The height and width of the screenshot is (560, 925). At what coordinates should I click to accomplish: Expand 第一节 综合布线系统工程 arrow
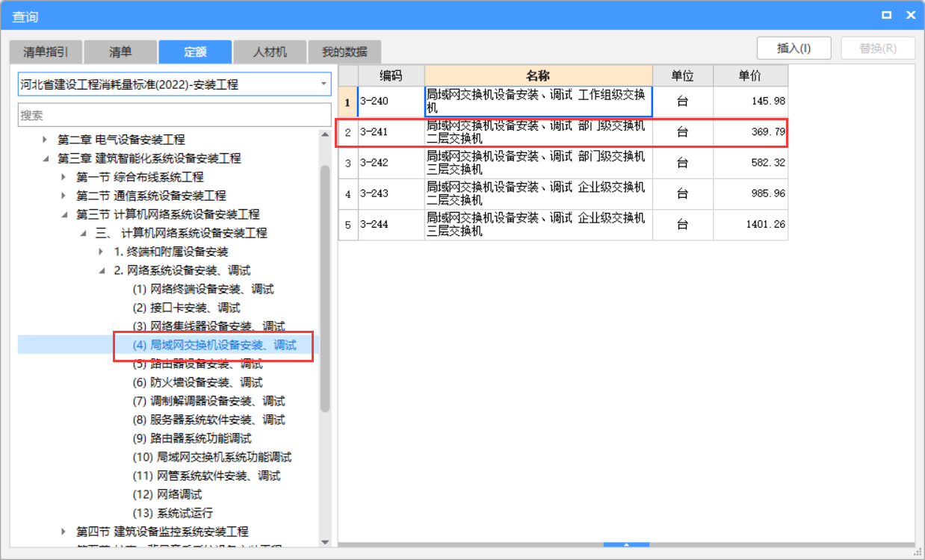pos(64,177)
